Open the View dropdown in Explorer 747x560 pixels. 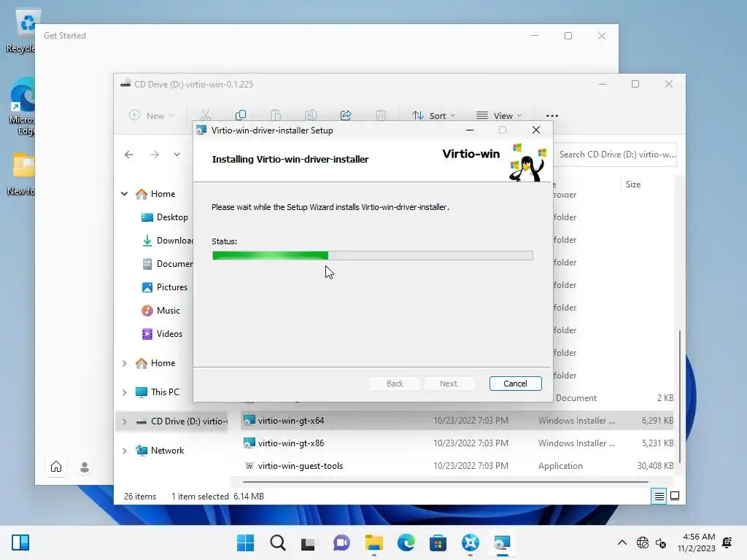coord(499,115)
